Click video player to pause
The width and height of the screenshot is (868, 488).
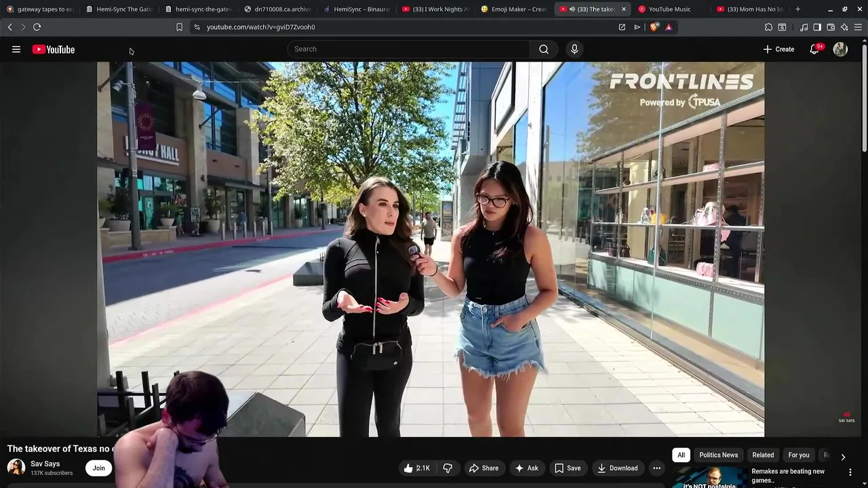tap(431, 249)
